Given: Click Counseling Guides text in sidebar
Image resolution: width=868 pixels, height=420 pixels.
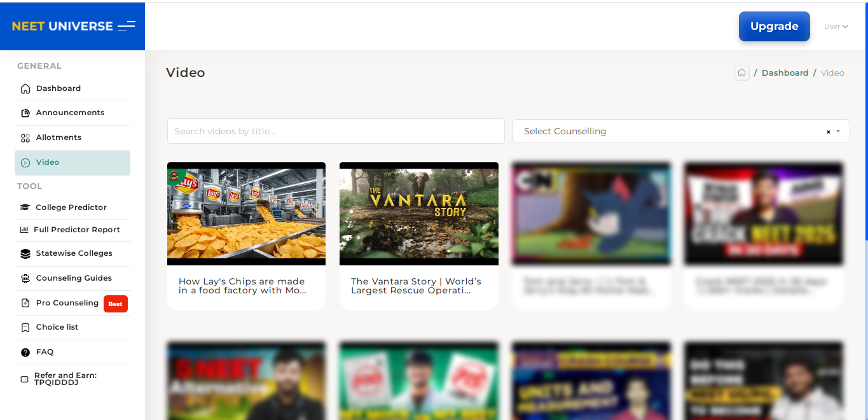Looking at the screenshot, I should (x=74, y=278).
